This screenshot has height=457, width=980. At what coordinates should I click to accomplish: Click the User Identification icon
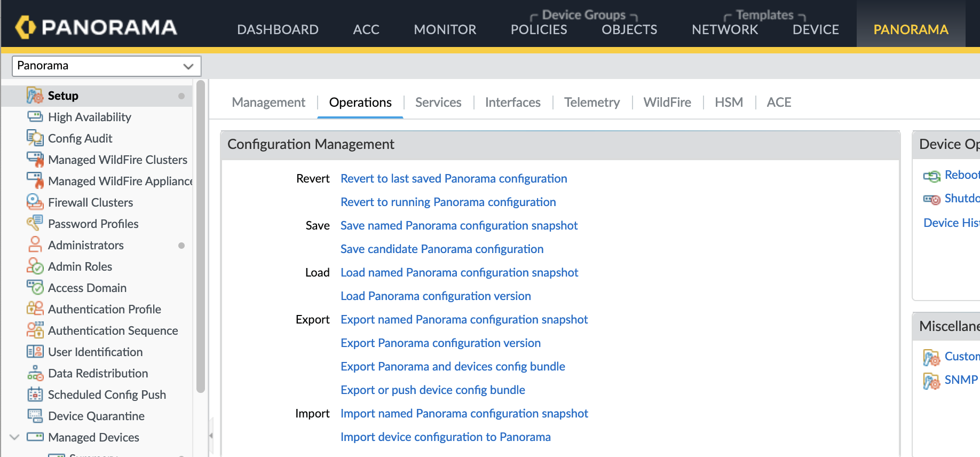(x=35, y=352)
